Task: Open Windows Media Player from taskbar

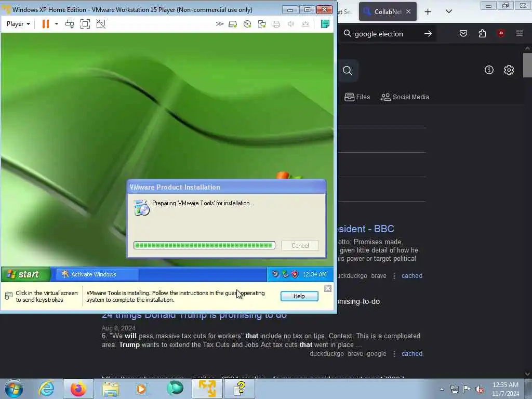Action: 142,389
